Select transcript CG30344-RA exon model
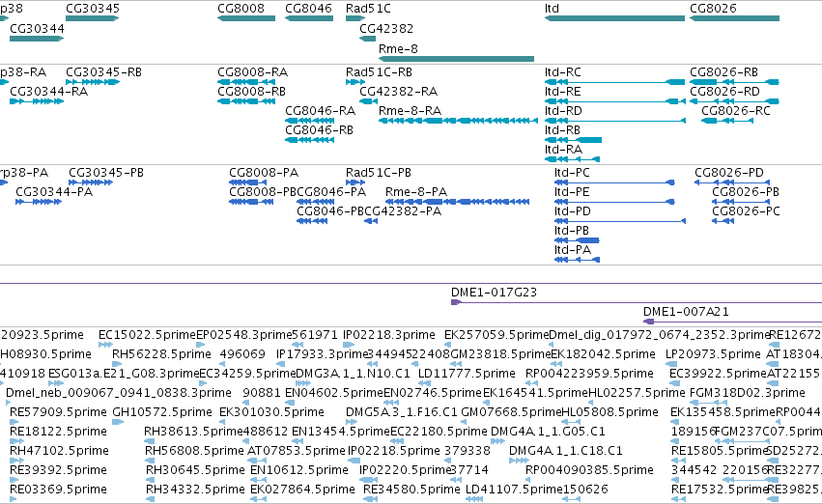Viewport: 822px width, 504px height. (37, 101)
